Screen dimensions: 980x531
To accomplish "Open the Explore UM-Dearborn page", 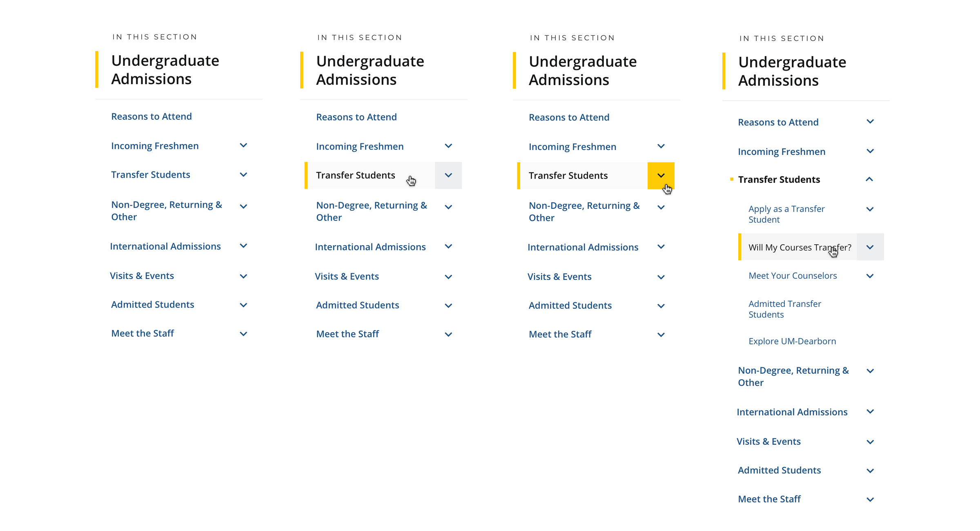I will (x=792, y=341).
